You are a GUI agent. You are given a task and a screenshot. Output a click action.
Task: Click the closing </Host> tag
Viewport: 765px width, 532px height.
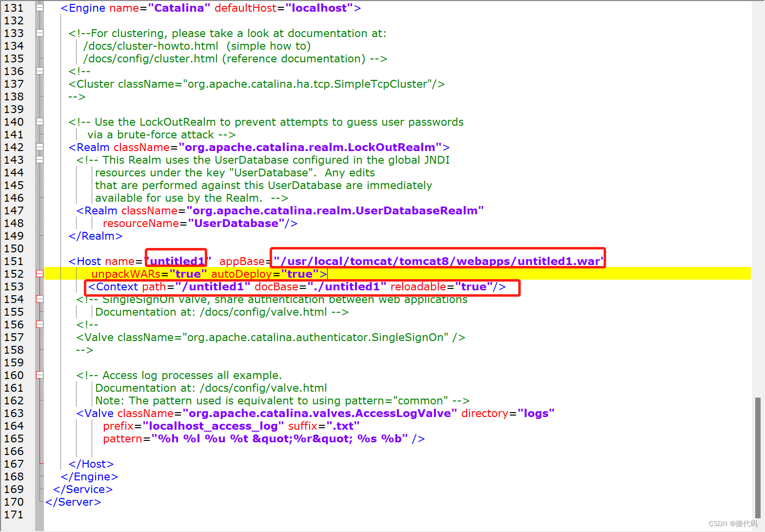[x=91, y=464]
